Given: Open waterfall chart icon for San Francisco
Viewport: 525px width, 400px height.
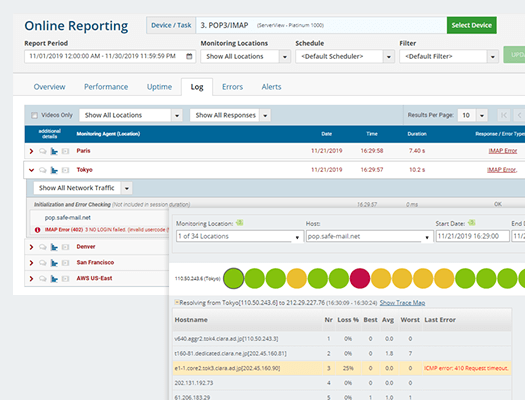Looking at the screenshot, I should pos(54,263).
